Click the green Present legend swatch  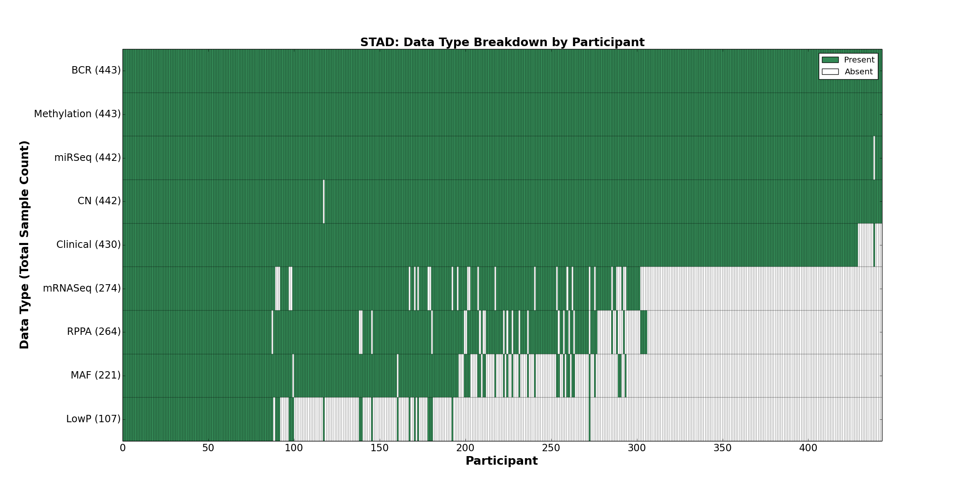(x=830, y=60)
